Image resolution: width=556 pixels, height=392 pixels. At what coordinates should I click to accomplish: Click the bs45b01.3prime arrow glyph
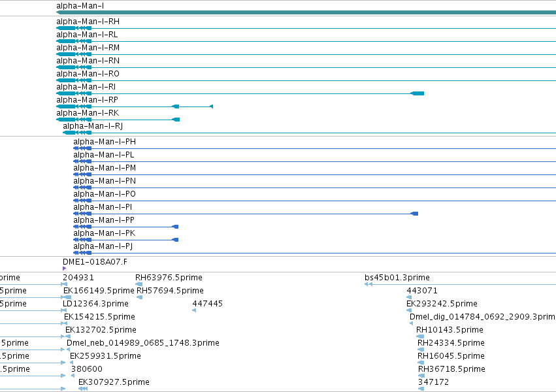click(x=368, y=284)
